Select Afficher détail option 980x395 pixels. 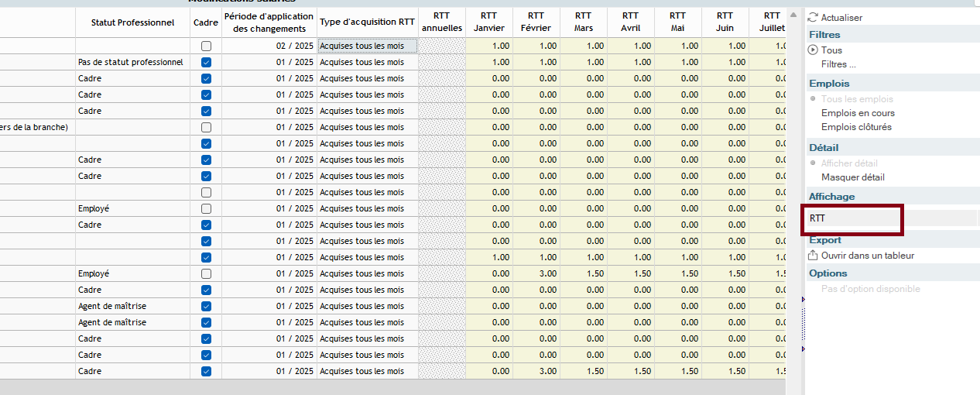pyautogui.click(x=849, y=163)
